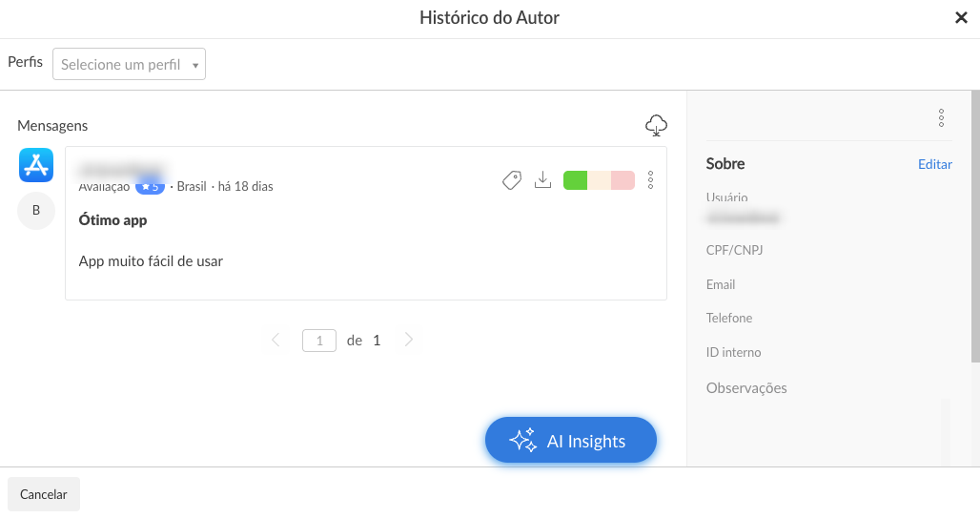Click the Sobre heading
980x518 pixels.
point(725,164)
